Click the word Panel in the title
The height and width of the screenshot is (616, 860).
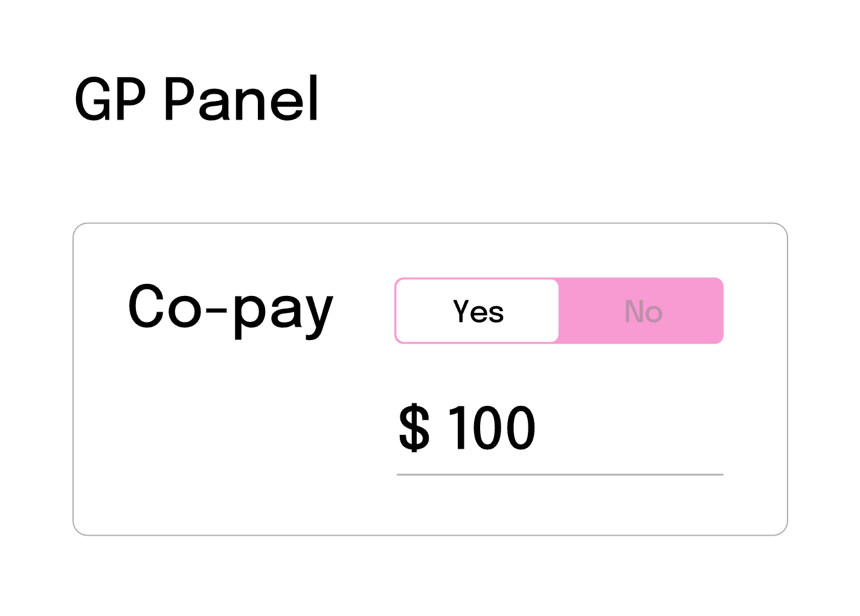click(240, 100)
